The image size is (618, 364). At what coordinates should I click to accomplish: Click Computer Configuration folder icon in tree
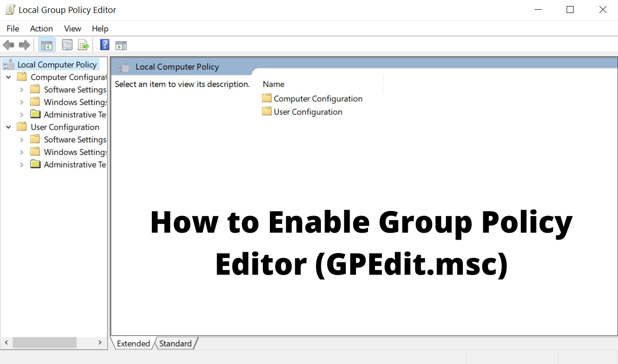tap(22, 77)
